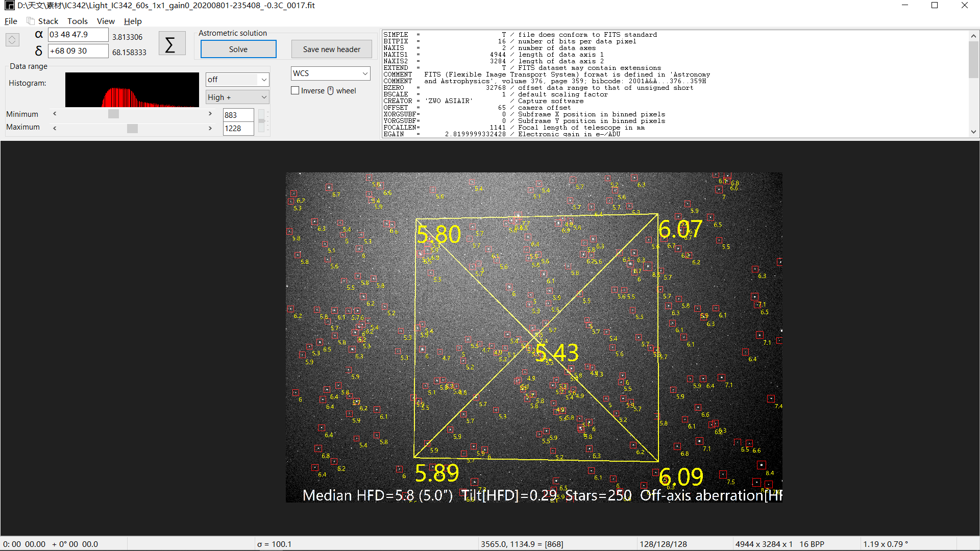Click left arrow of the Minimum scrollbar
The image size is (980, 551).
tap(55, 114)
